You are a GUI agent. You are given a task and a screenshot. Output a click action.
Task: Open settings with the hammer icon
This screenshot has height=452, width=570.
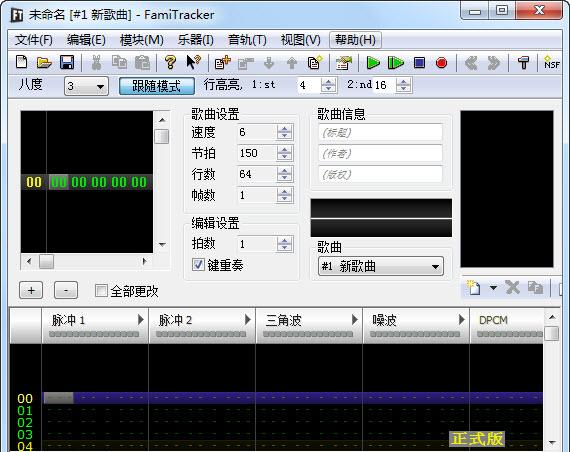coord(523,63)
